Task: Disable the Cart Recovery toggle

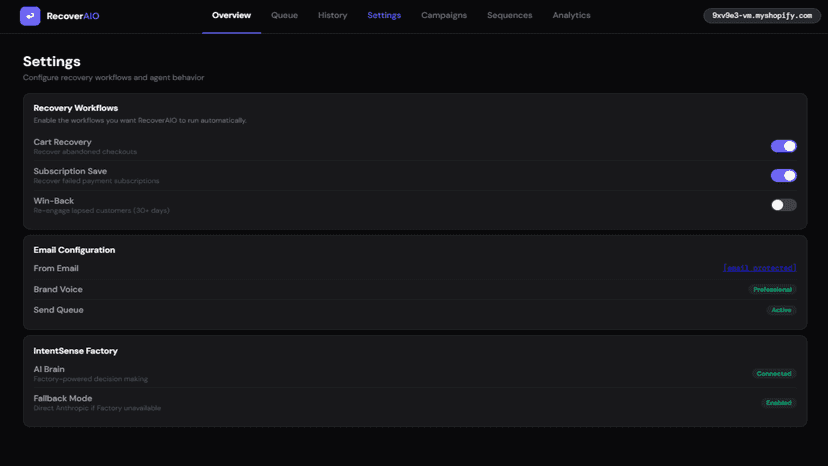Action: (784, 146)
